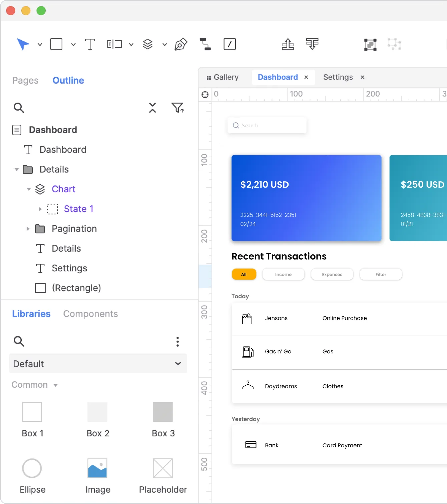Click the Expenses filter button
This screenshot has height=504, width=447.
click(x=332, y=274)
